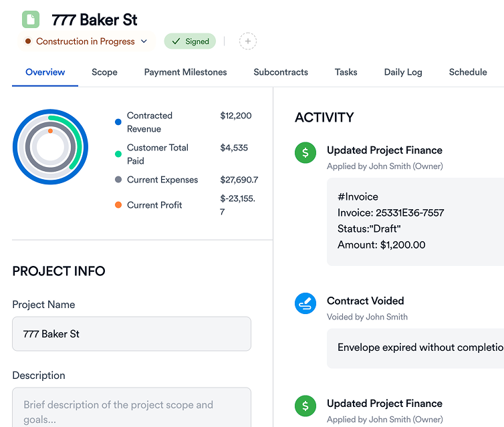
Task: Click the $-23,155.7 profit value
Action: pyautogui.click(x=237, y=205)
